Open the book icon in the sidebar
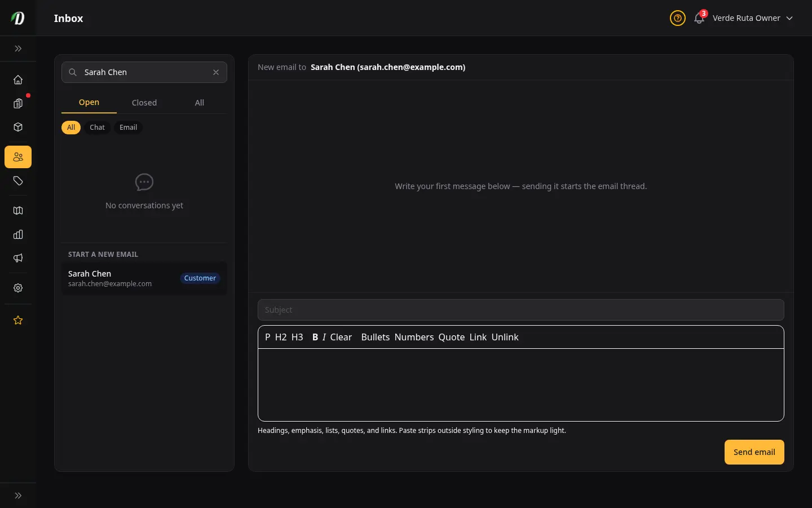The width and height of the screenshot is (812, 508). tap(18, 211)
